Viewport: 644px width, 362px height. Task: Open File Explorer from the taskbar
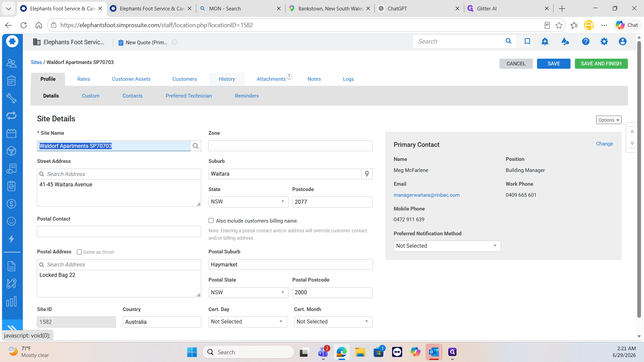360,352
